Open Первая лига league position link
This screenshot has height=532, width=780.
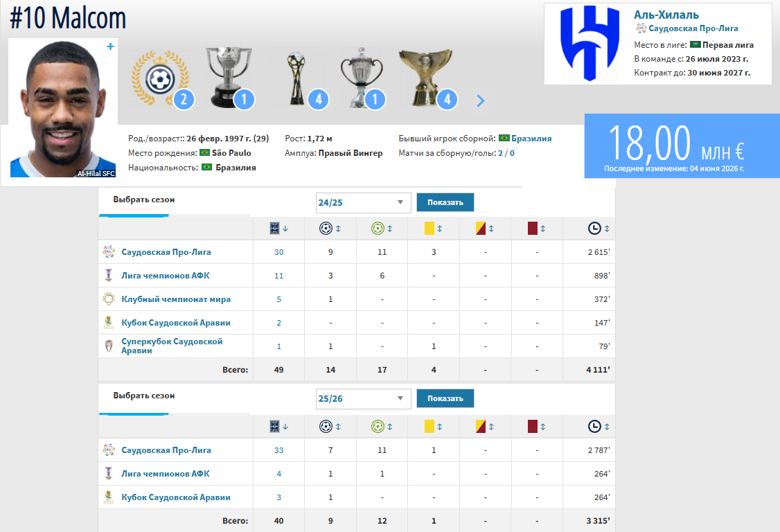pos(728,45)
